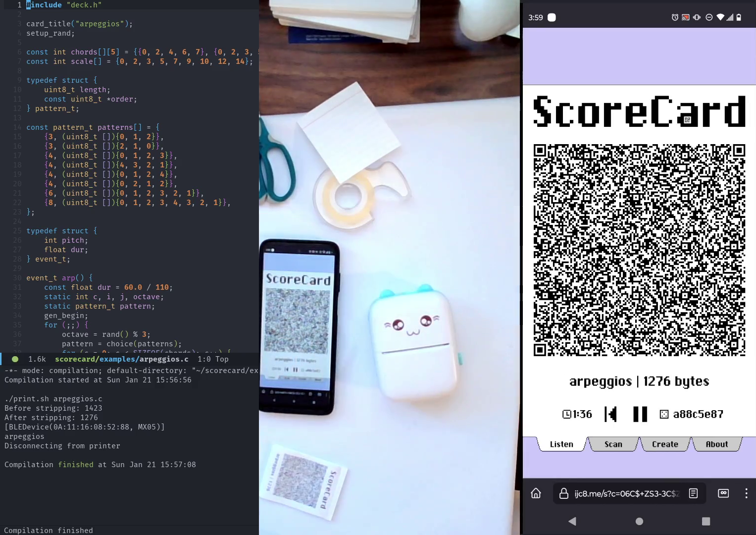The width and height of the screenshot is (756, 535).
Task: Tap the Android back navigation button
Action: [572, 521]
